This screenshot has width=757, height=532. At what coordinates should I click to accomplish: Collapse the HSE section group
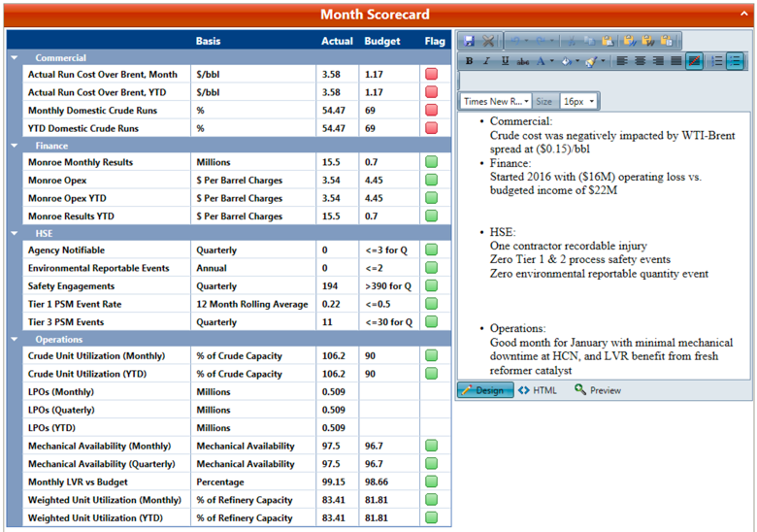click(15, 234)
